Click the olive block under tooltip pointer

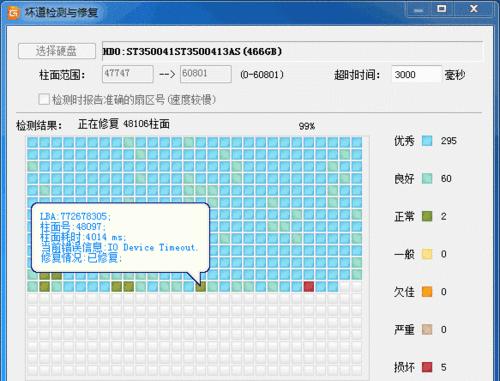[x=201, y=286]
